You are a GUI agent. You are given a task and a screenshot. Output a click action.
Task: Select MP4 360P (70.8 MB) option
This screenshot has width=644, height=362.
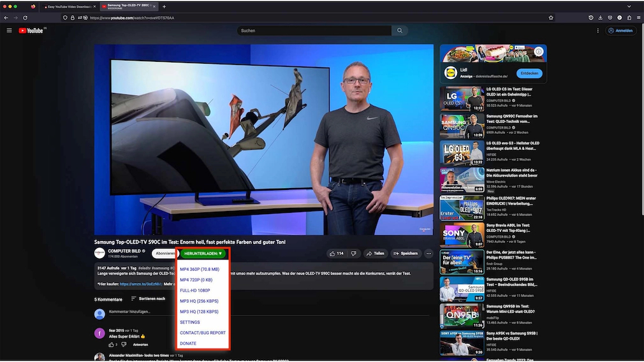click(200, 269)
